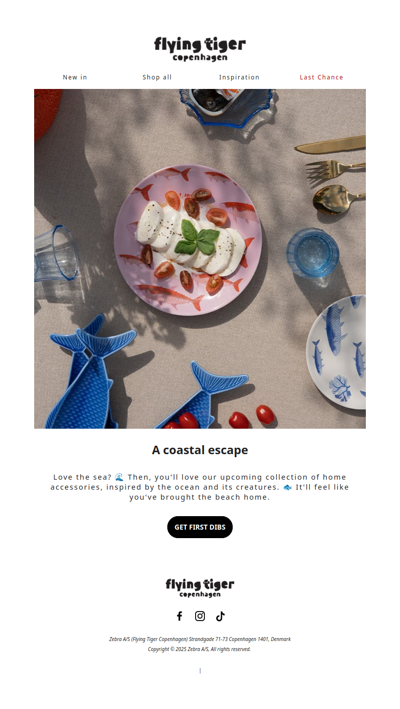The width and height of the screenshot is (400, 709).
Task: Click the A coastal escape heading
Action: point(200,450)
